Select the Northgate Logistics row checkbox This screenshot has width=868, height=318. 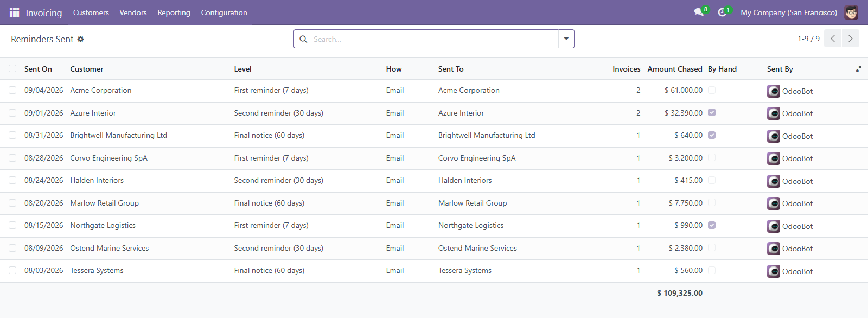click(12, 225)
